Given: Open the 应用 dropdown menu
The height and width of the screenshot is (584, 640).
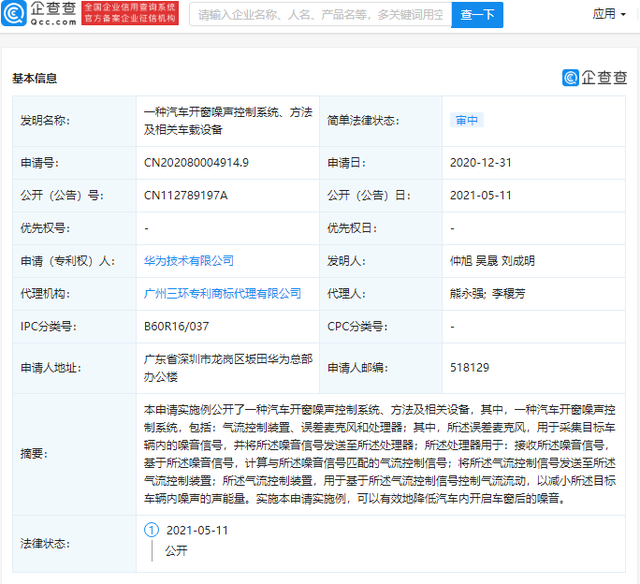Looking at the screenshot, I should tap(609, 14).
